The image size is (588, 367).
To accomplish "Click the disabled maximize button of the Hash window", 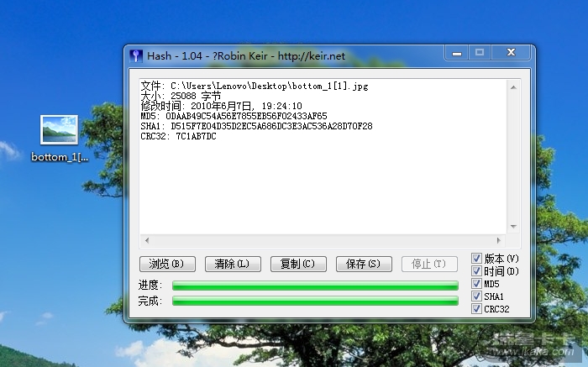I will 480,53.
